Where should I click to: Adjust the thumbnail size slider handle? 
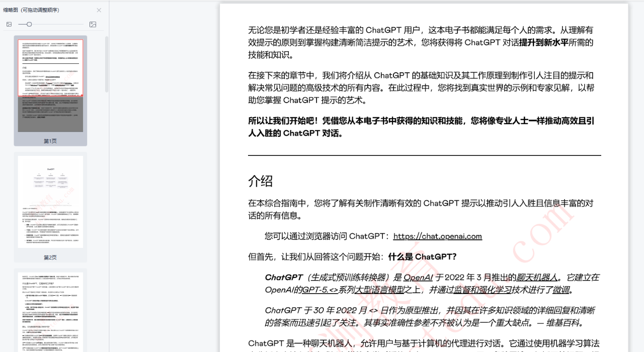pos(29,24)
